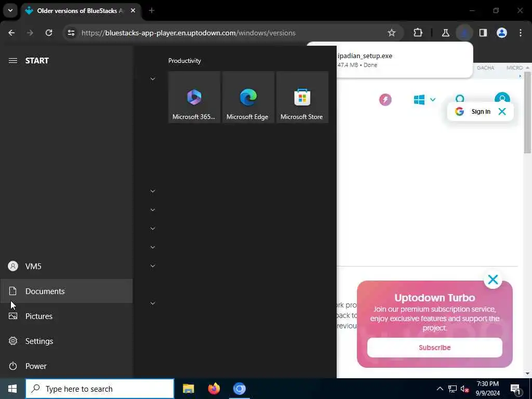Screen dimensions: 532x399
Task: Collapse the Start hamburger menu
Action: (13, 61)
